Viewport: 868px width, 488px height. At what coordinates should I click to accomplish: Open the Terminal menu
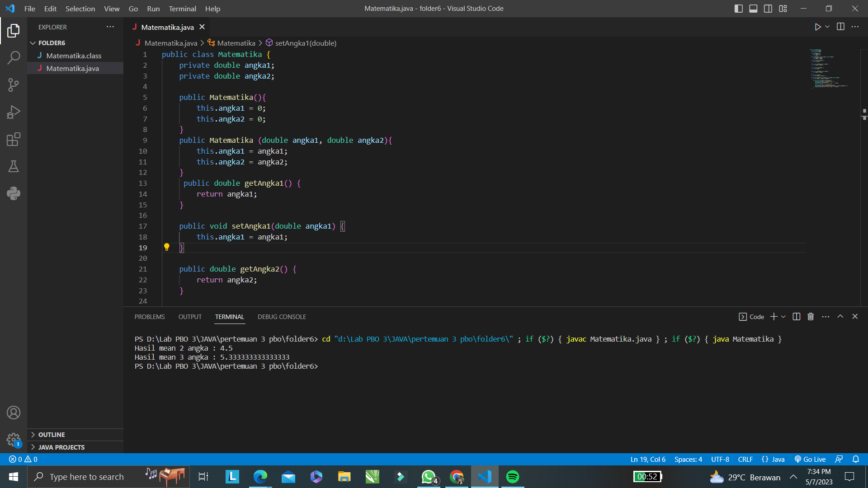182,9
